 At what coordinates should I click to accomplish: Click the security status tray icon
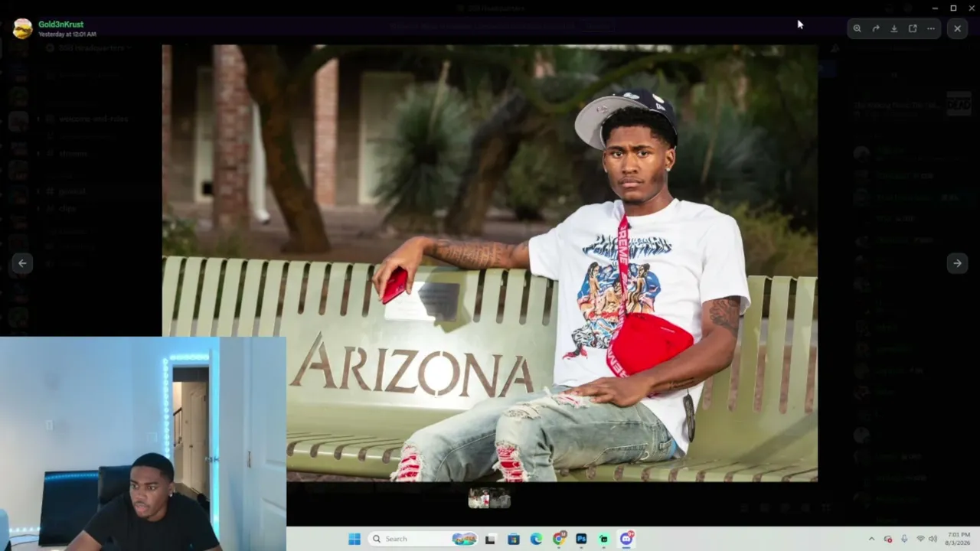click(888, 539)
